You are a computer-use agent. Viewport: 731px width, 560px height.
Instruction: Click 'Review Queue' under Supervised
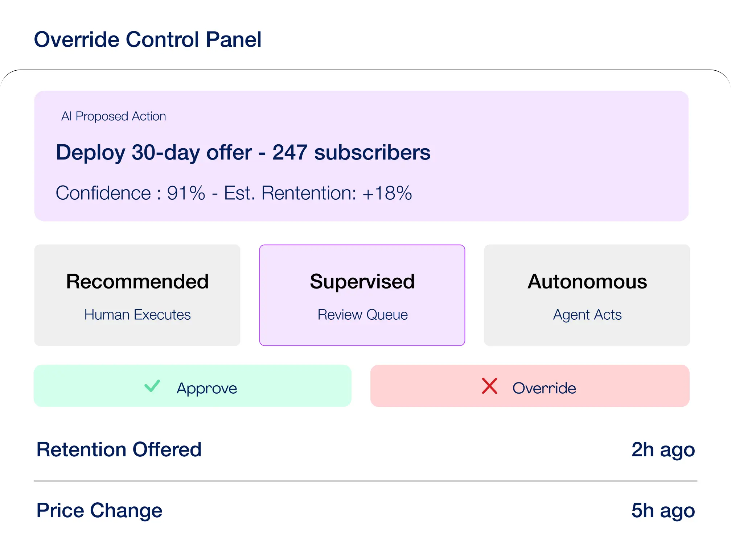point(362,315)
